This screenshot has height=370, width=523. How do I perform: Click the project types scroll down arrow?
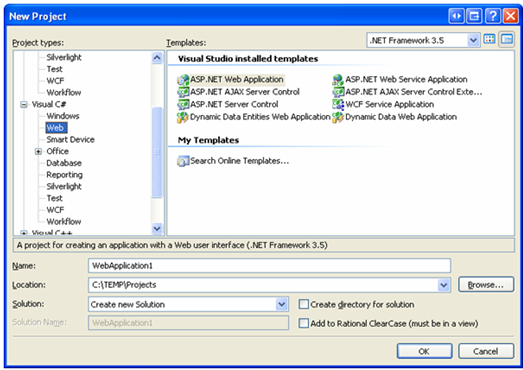(x=157, y=229)
